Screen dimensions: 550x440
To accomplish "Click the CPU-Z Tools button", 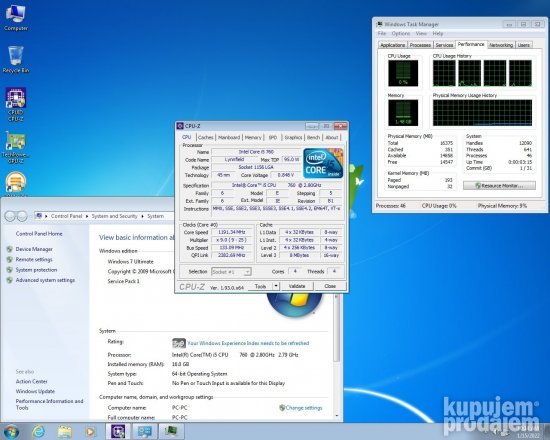I will (x=260, y=286).
